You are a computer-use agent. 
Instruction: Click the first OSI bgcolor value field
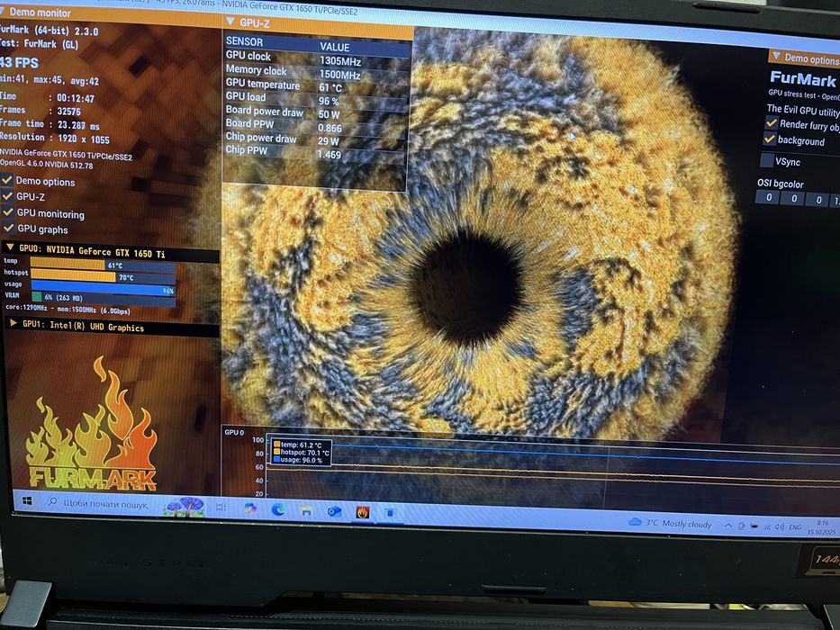point(768,197)
